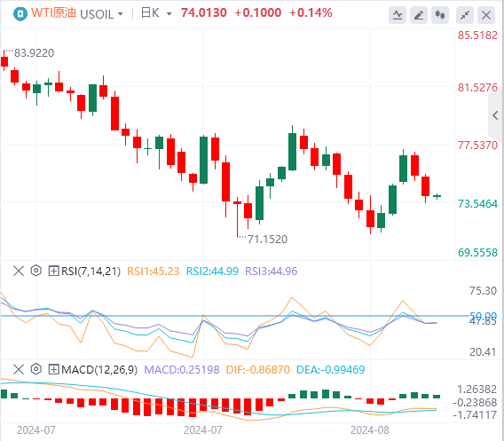Click price axis label 73.5464
The image size is (504, 441).
pos(477,204)
